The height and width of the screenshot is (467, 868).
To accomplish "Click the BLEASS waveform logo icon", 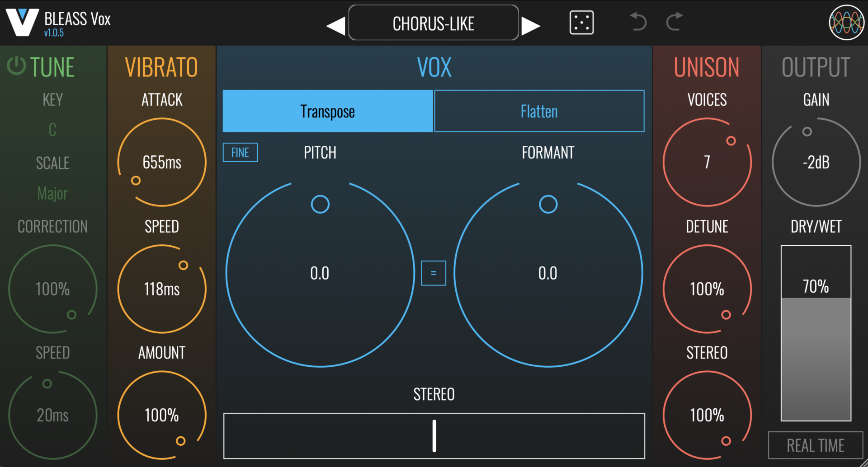I will click(846, 23).
